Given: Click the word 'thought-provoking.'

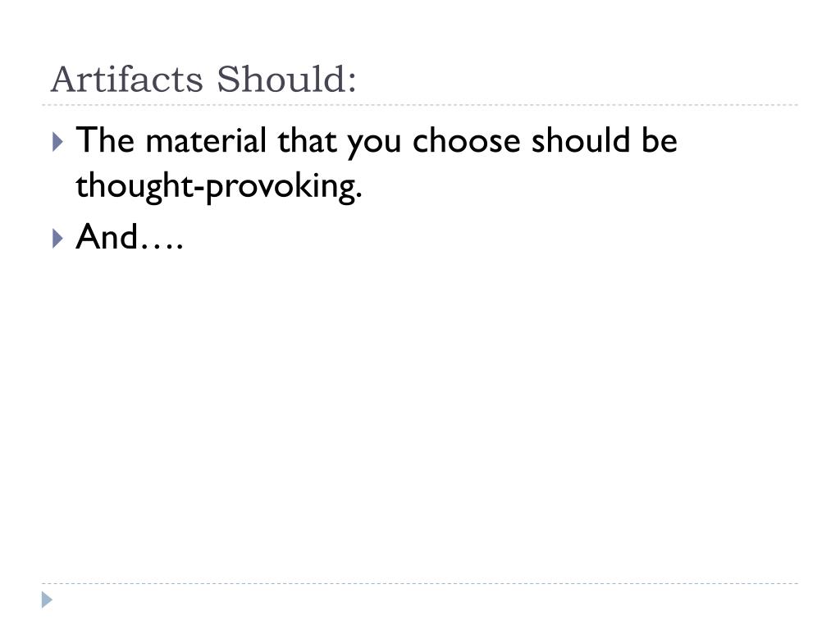Looking at the screenshot, I should click(219, 187).
